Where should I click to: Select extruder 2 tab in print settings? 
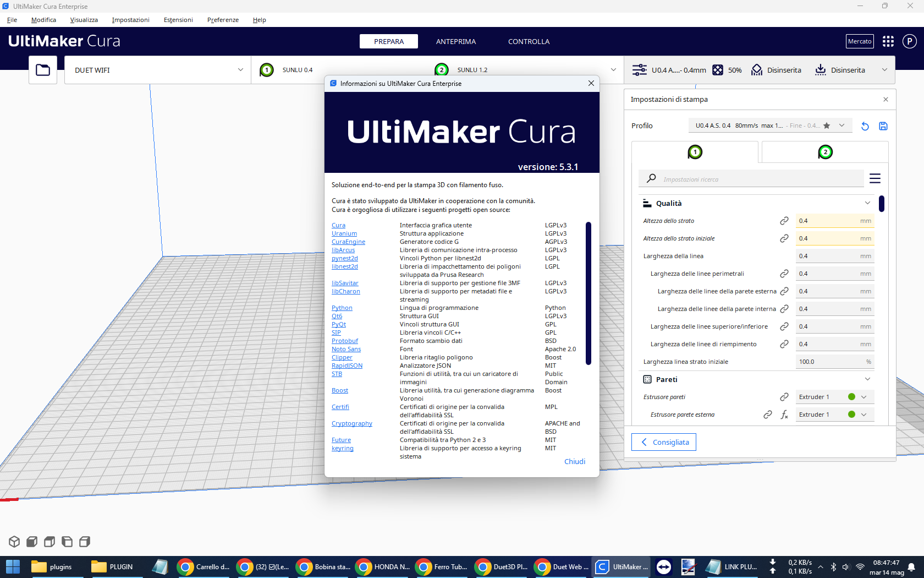(825, 152)
